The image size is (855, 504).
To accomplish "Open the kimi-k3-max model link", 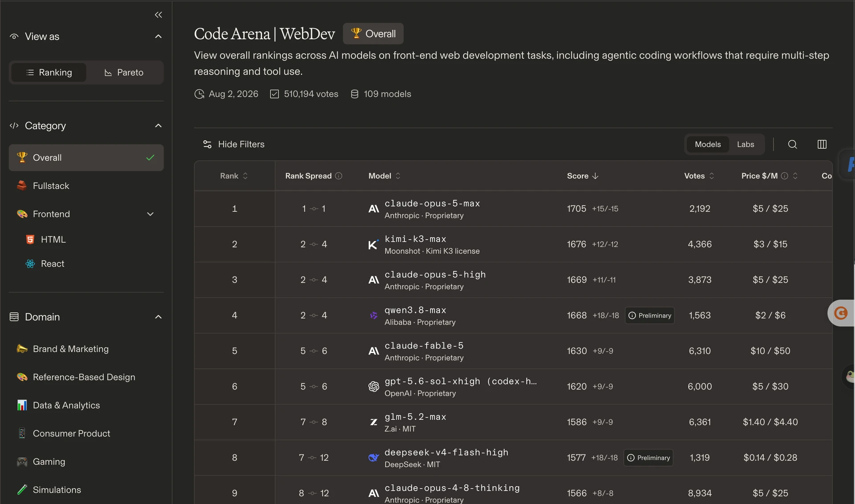I will tap(415, 239).
